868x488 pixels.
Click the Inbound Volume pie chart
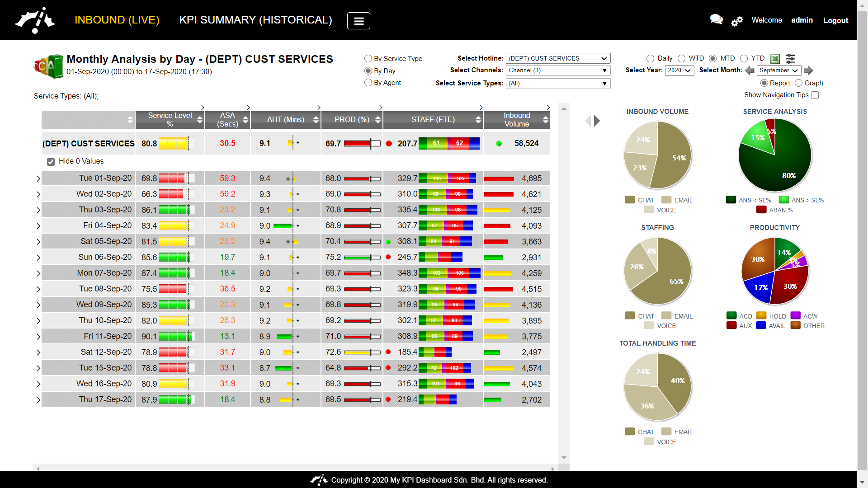click(x=658, y=155)
